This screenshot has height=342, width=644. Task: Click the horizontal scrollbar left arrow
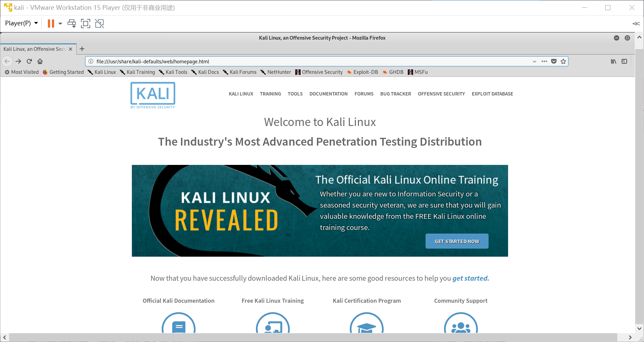5,337
